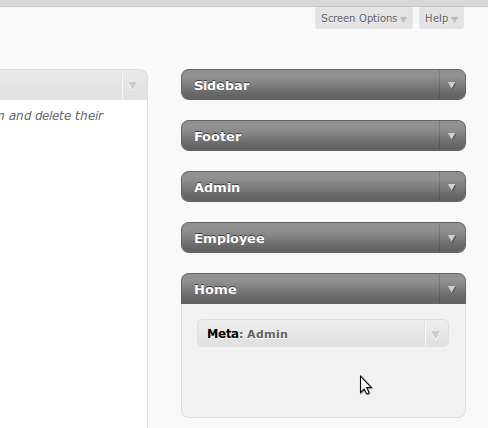Open Meta: Admin widget settings arrow
This screenshot has width=488, height=428.
click(436, 334)
